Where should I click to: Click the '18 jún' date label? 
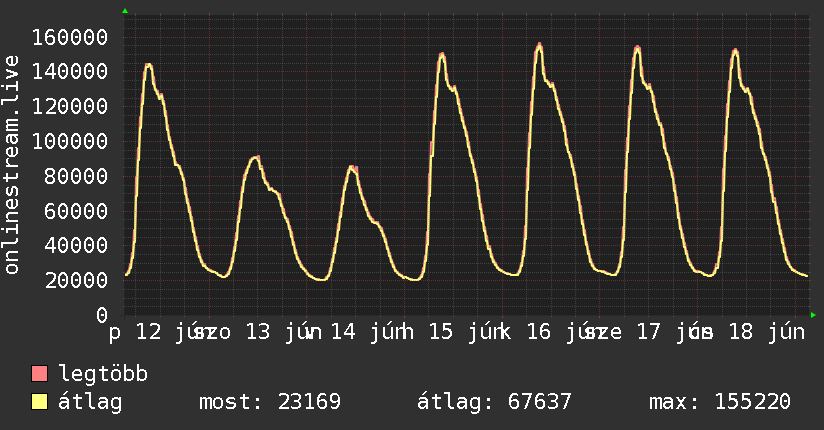(767, 332)
